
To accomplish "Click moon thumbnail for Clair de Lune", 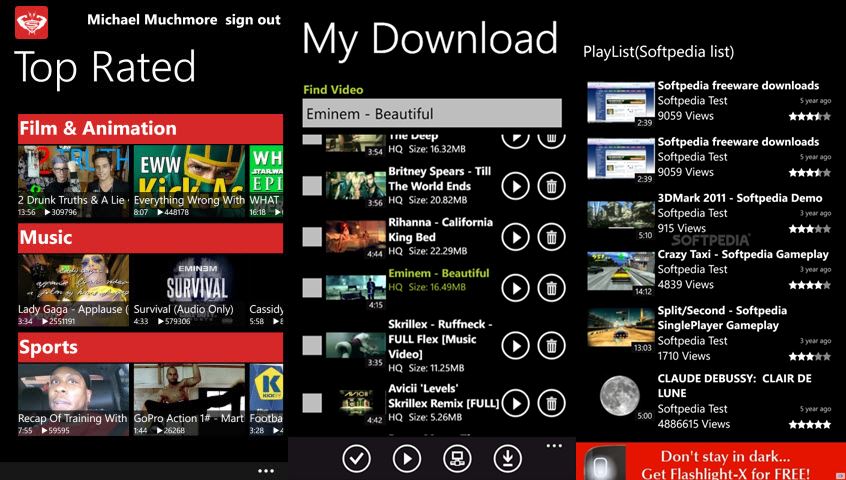I will [x=619, y=395].
